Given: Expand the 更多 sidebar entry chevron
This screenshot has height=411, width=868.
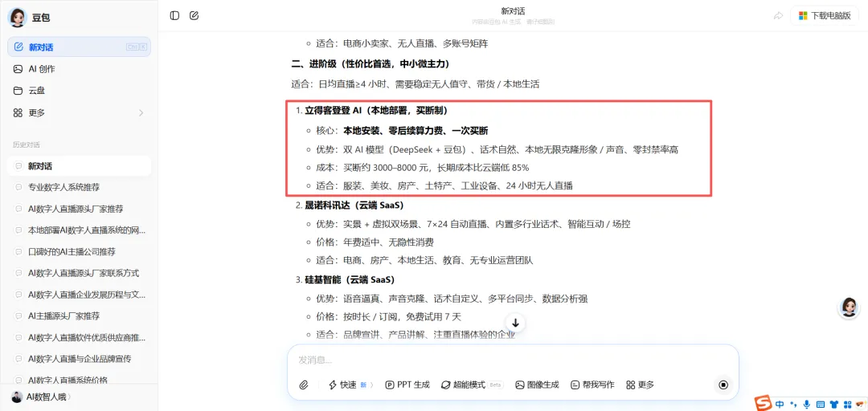Looking at the screenshot, I should tap(141, 113).
